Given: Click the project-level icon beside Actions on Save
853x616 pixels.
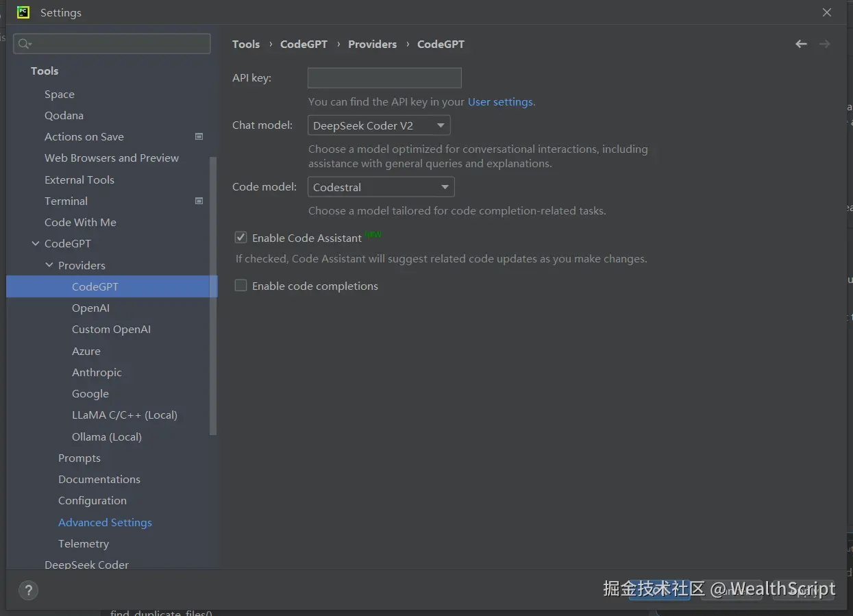Looking at the screenshot, I should [199, 136].
